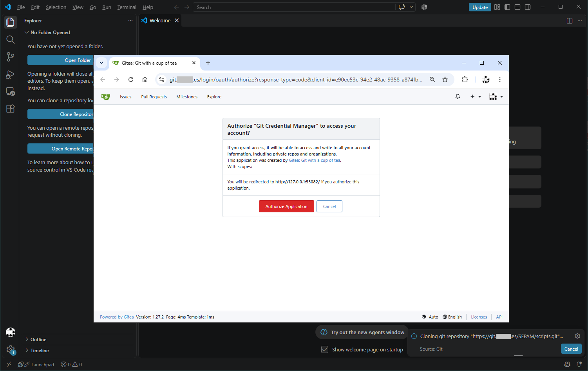Image resolution: width=588 pixels, height=371 pixels.
Task: Open browser tab search dropdown
Action: (101, 63)
